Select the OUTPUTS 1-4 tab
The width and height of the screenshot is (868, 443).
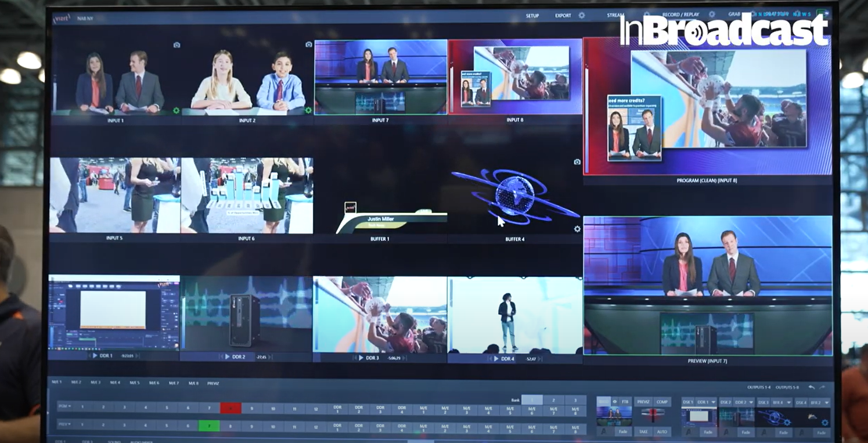[759, 387]
